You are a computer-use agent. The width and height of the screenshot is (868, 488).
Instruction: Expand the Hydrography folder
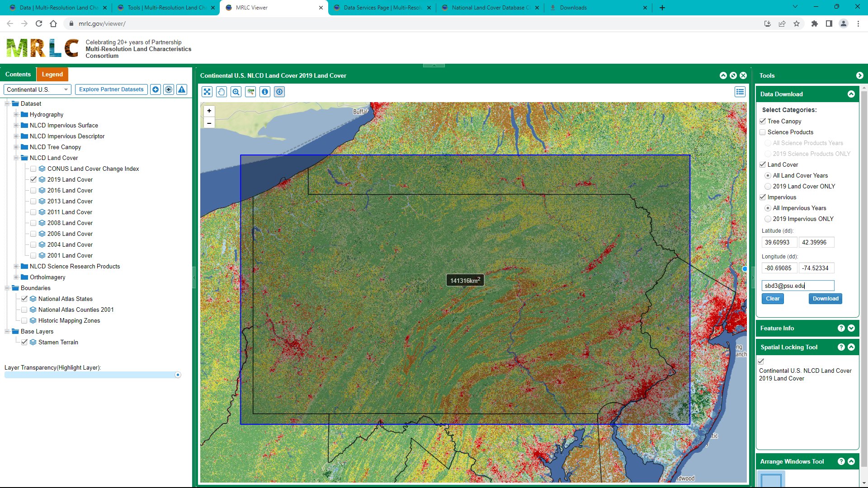pos(16,114)
